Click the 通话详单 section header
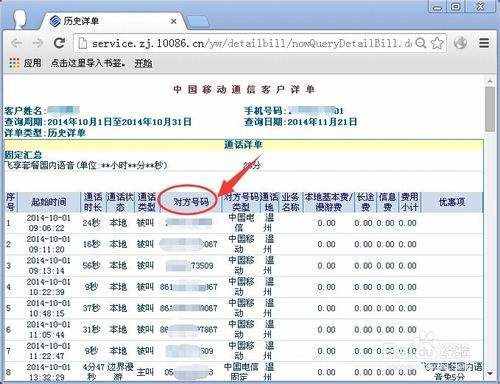500x384 pixels. [244, 145]
